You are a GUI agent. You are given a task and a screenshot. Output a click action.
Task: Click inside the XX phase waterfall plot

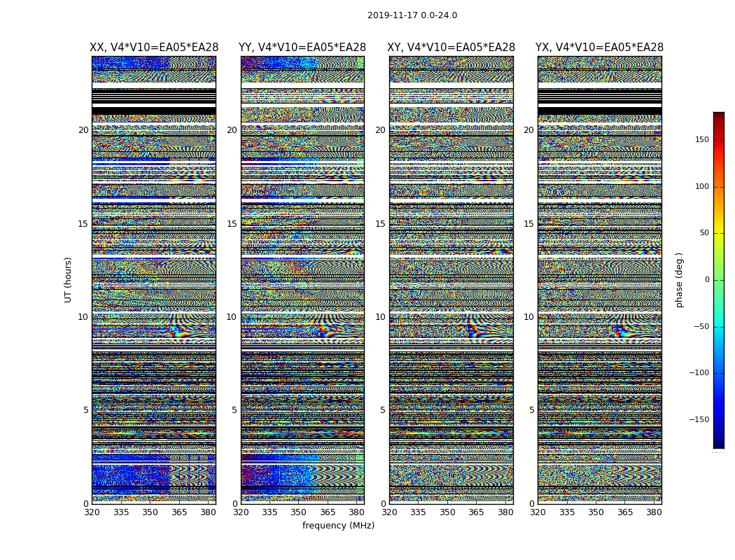click(x=154, y=280)
